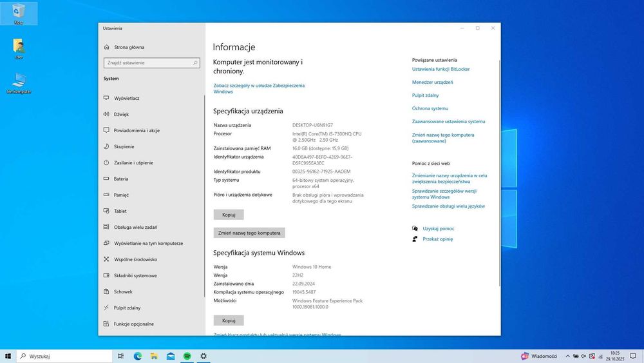This screenshot has width=644, height=363.
Task: Open Spotify from the taskbar
Action: pos(187,356)
